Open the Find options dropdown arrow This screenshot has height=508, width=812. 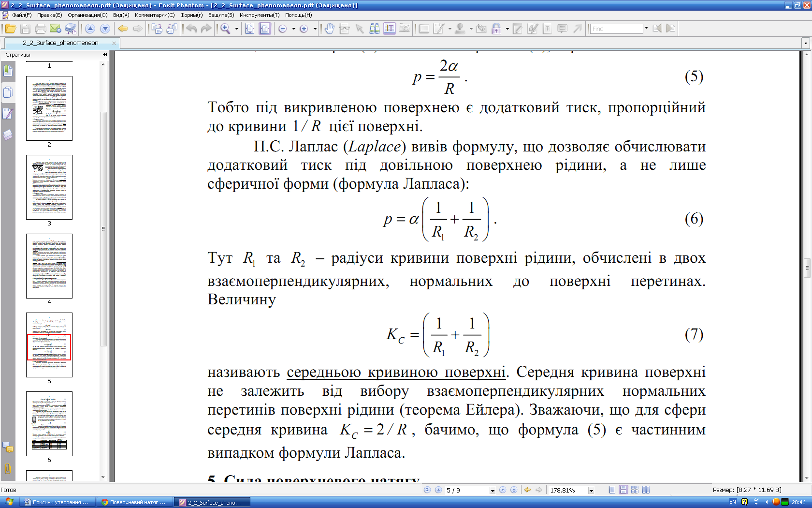[646, 29]
